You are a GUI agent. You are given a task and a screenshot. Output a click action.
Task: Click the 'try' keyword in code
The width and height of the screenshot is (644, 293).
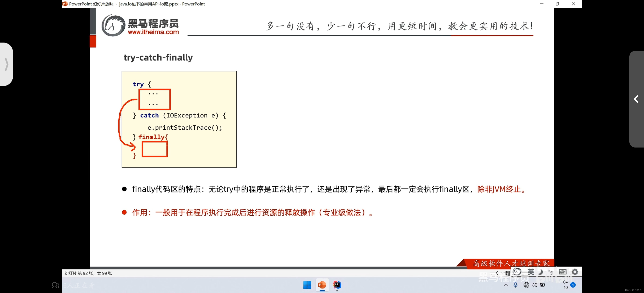coord(138,84)
